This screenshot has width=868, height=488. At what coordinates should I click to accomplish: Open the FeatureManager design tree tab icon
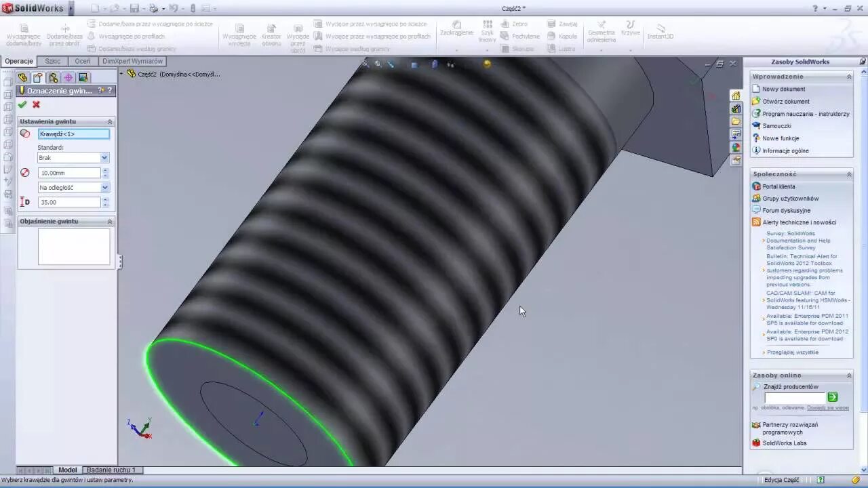tap(22, 78)
